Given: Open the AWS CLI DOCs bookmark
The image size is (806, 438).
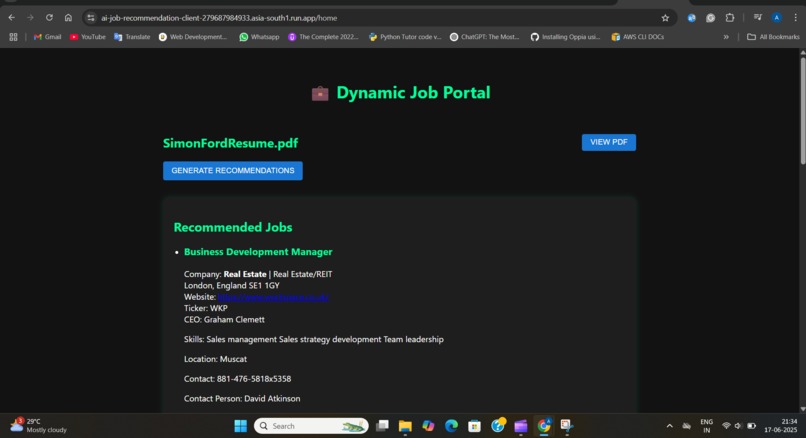Looking at the screenshot, I should pos(637,37).
